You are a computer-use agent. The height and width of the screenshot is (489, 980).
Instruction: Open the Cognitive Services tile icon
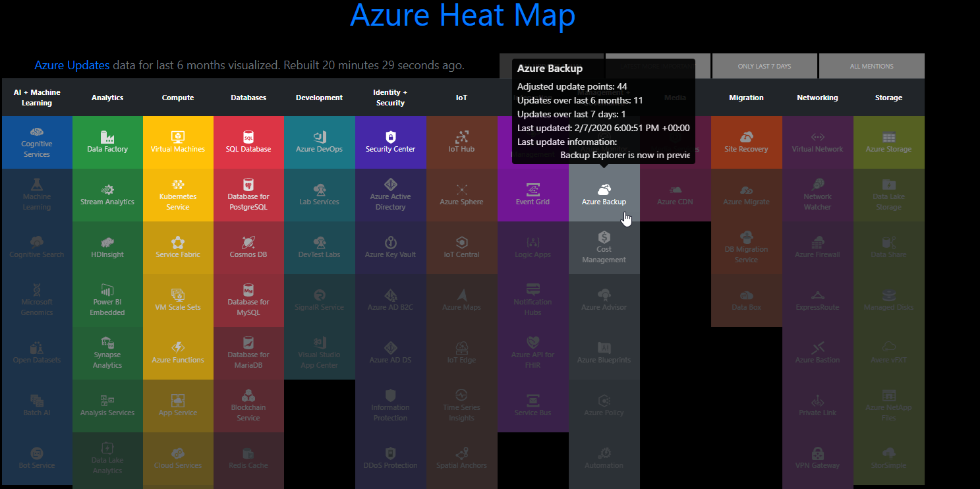tap(37, 132)
